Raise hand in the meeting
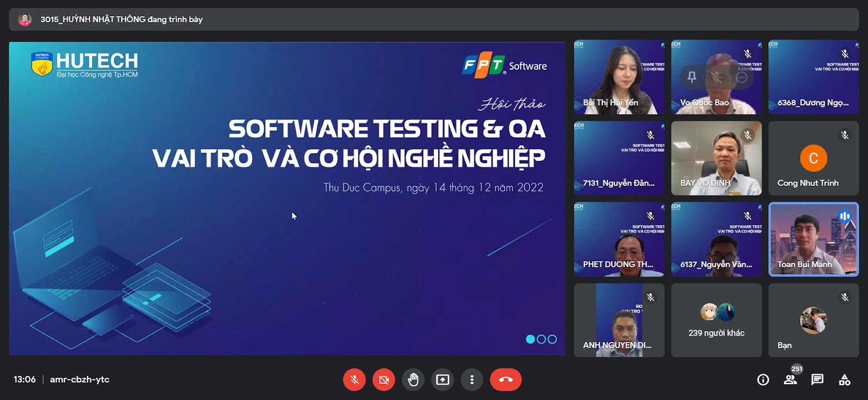This screenshot has width=868, height=400. (413, 379)
